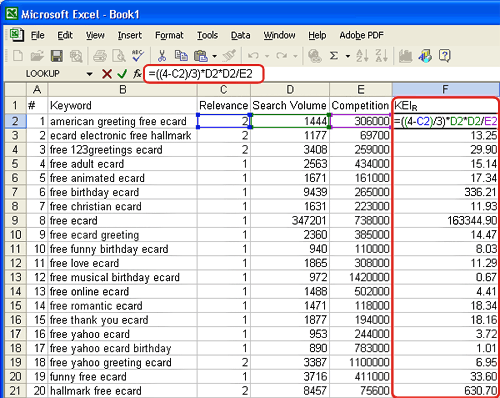The height and width of the screenshot is (398, 500).
Task: Click the Open folder icon
Action: pyautogui.click(x=37, y=56)
